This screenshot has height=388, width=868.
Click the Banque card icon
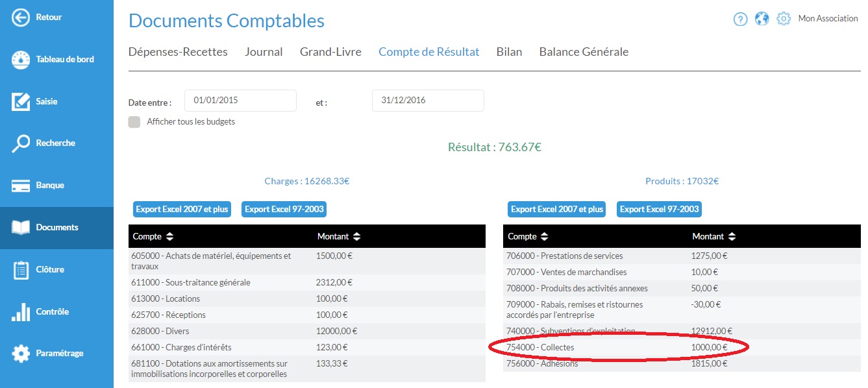point(21,186)
